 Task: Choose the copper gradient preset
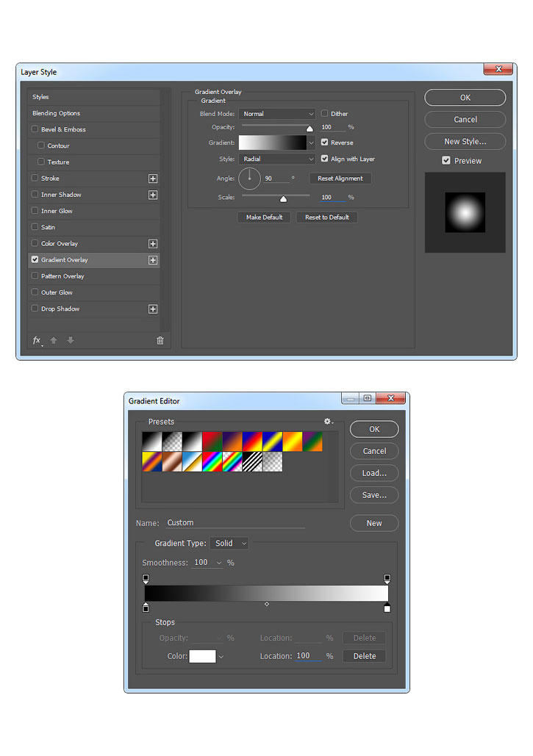pyautogui.click(x=172, y=462)
